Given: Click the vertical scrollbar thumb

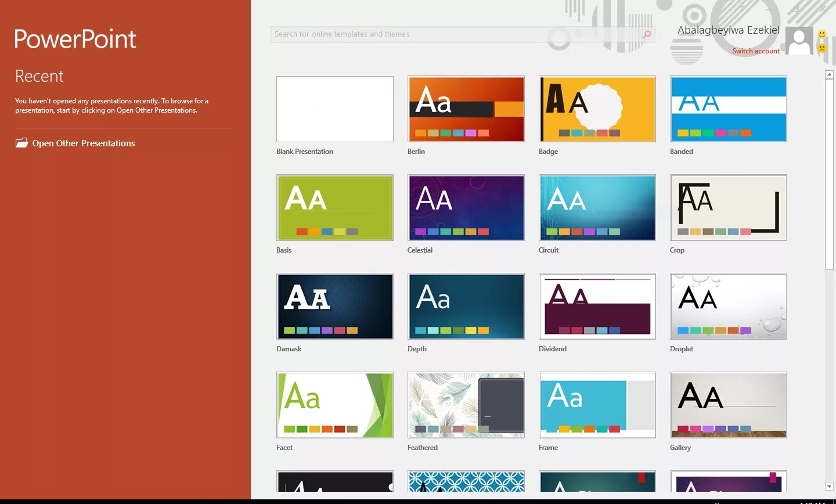Looking at the screenshot, I should pyautogui.click(x=829, y=174).
